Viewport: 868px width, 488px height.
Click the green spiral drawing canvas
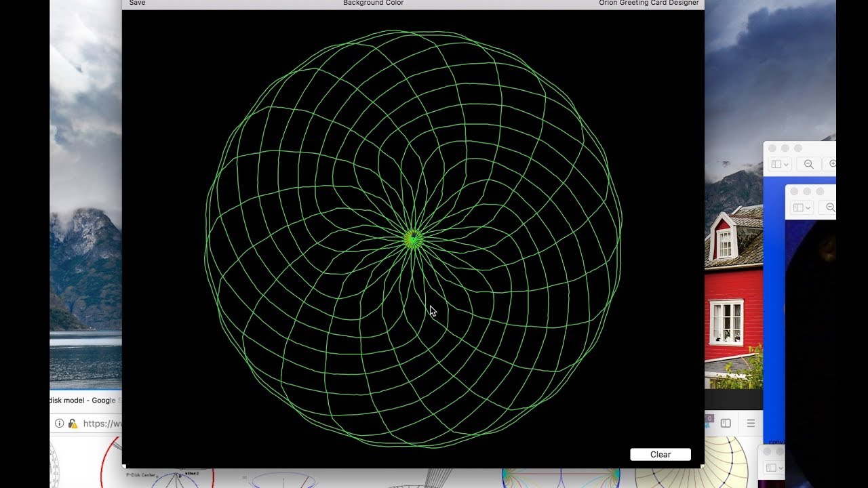tap(413, 238)
